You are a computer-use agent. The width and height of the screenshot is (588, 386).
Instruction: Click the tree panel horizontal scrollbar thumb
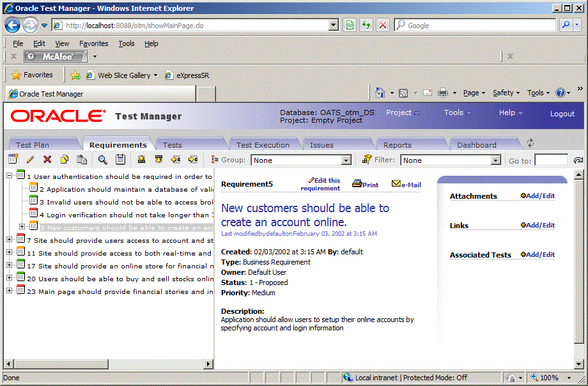pyautogui.click(x=61, y=364)
